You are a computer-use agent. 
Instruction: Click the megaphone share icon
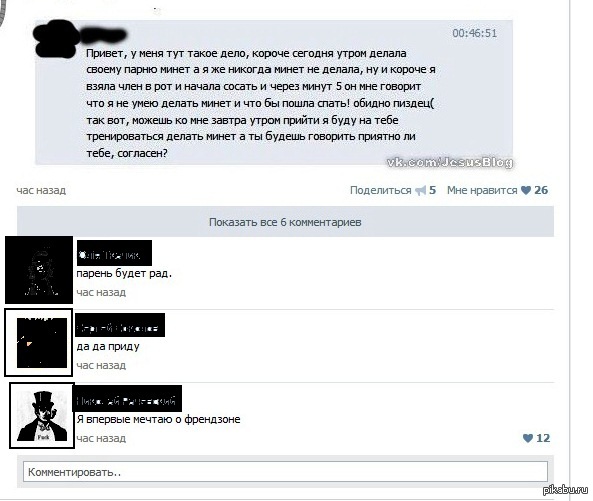421,191
